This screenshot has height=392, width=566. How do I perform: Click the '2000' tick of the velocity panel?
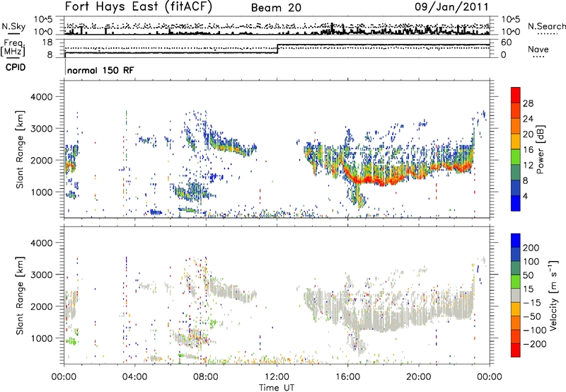[x=41, y=306]
